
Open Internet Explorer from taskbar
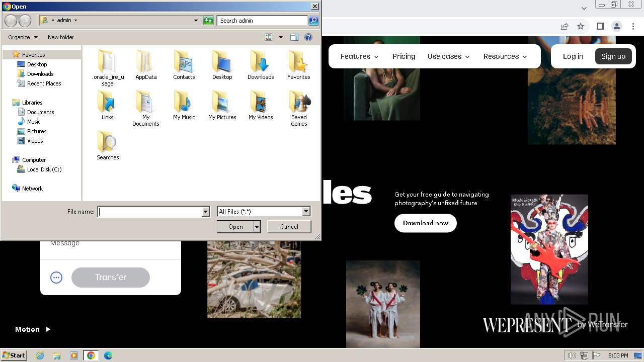(x=40, y=355)
